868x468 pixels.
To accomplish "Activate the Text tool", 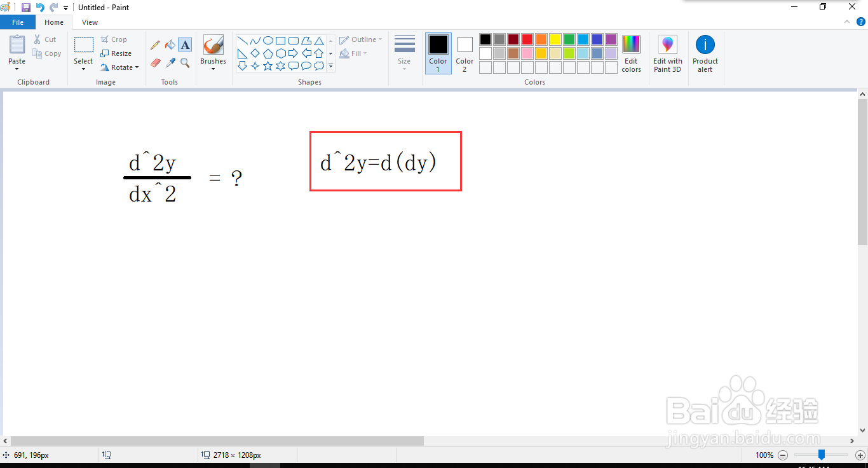I will click(x=184, y=45).
